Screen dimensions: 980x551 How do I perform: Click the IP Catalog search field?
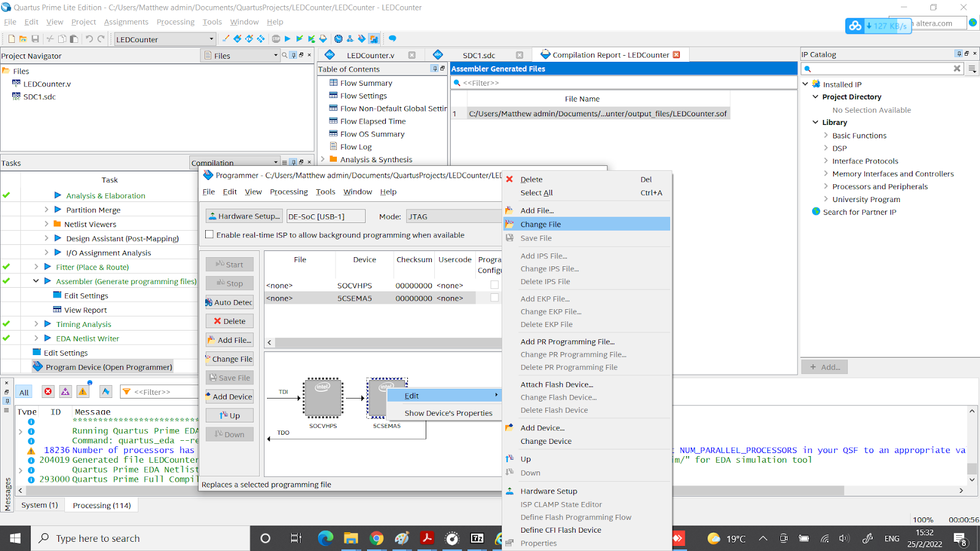[882, 69]
